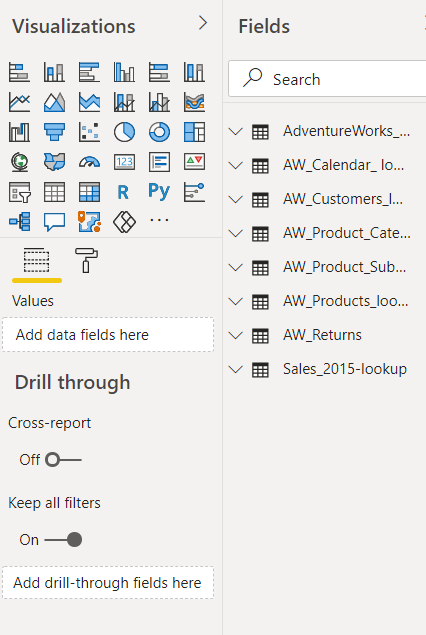
Task: Select the donut chart visualization
Action: [159, 132]
